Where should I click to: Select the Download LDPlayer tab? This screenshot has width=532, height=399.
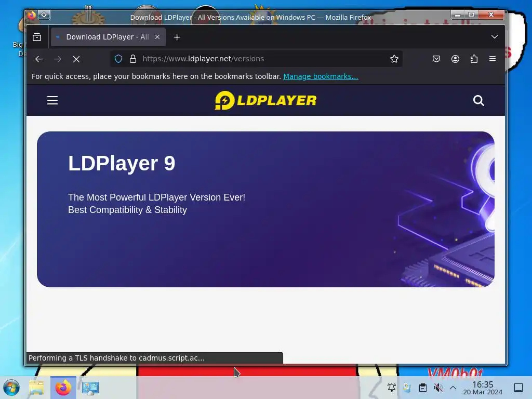tap(108, 37)
